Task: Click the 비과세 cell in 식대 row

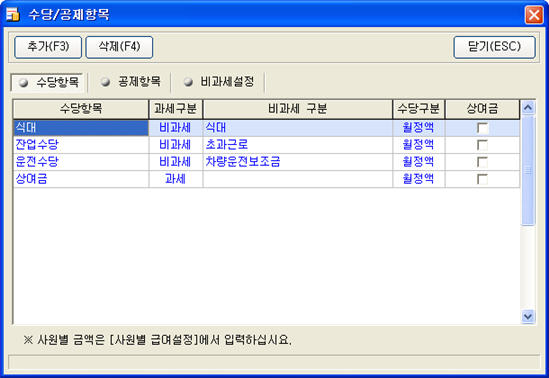Action: click(175, 128)
